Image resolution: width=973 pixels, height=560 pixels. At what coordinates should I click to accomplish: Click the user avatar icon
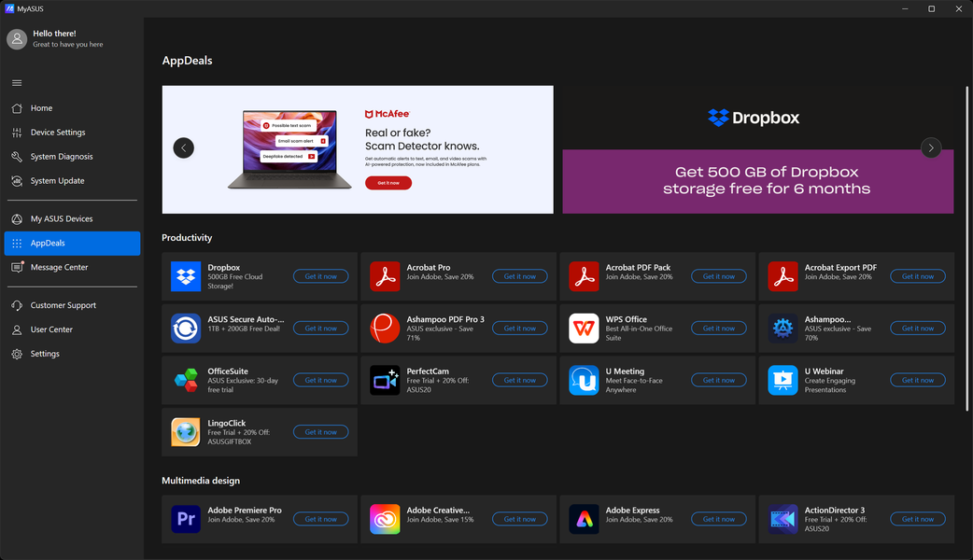coord(17,39)
